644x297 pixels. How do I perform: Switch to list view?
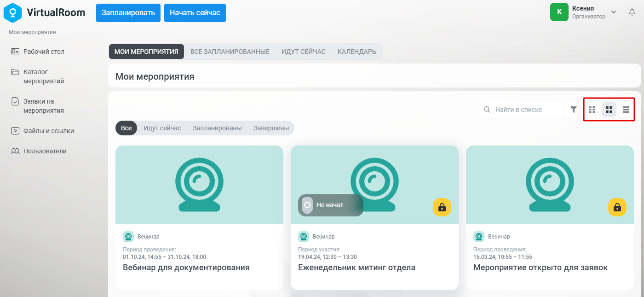coord(626,110)
